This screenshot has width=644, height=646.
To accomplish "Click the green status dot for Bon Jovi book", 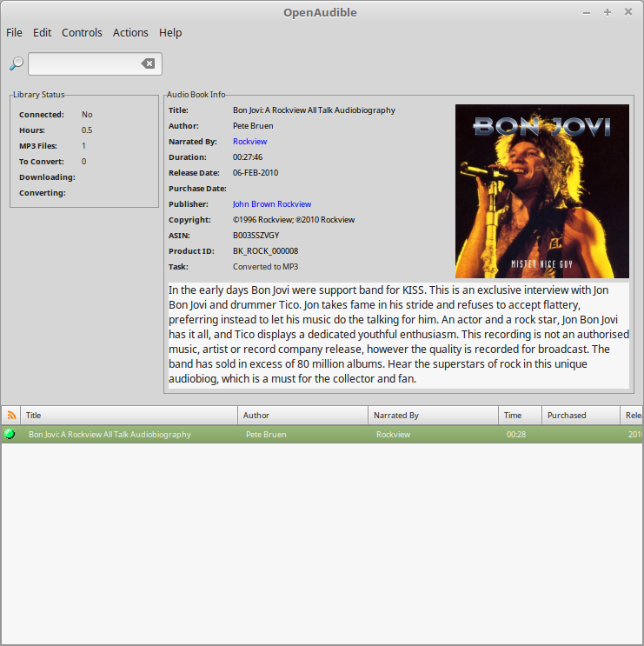I will (x=10, y=434).
